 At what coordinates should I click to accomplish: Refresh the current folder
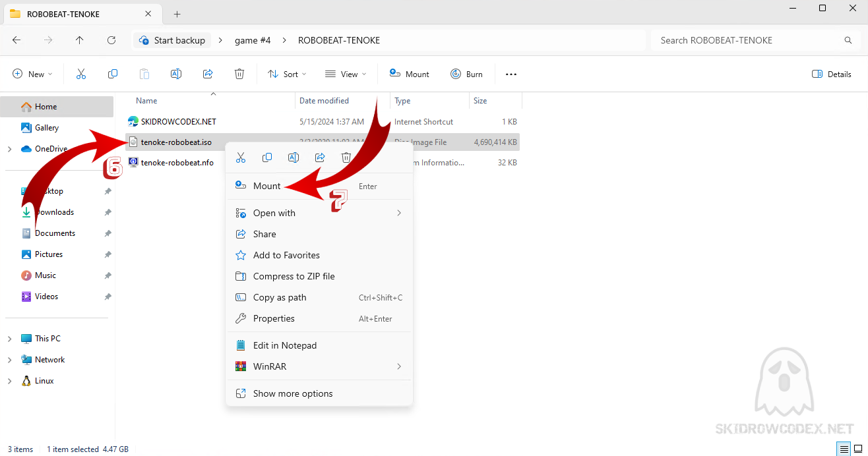tap(111, 40)
